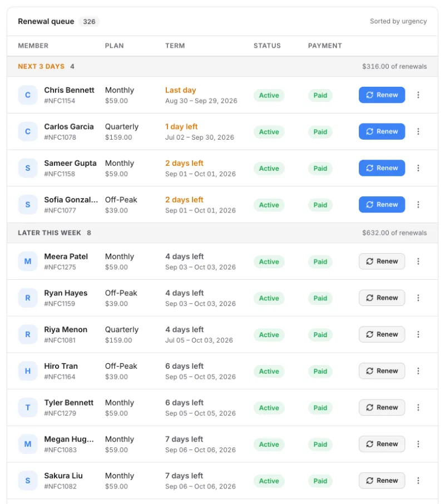The image size is (445, 504).
Task: Open the kebab menu for Sofia Gonzal...
Action: click(x=418, y=204)
